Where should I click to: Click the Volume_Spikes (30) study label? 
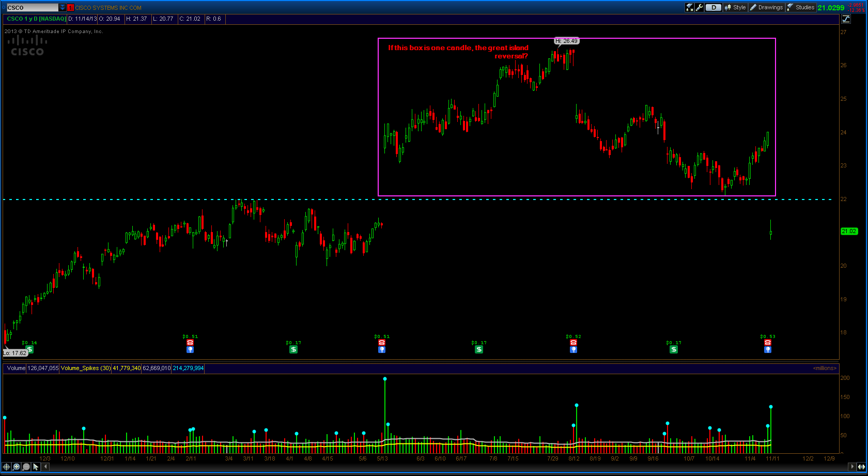[x=86, y=368]
